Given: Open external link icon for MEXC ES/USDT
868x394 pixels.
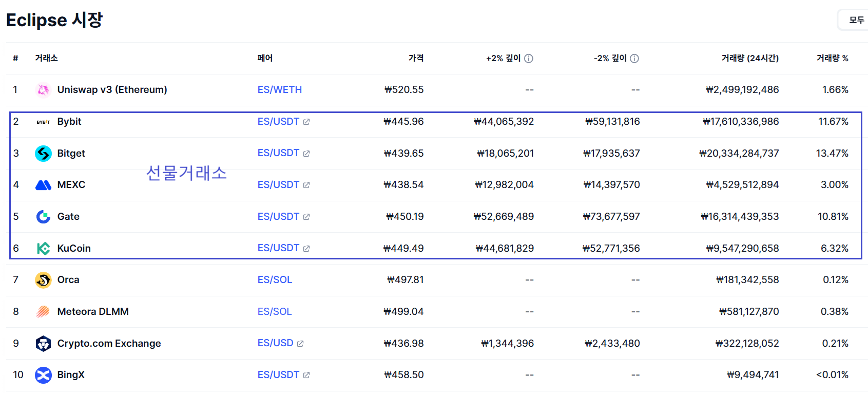Looking at the screenshot, I should [306, 185].
